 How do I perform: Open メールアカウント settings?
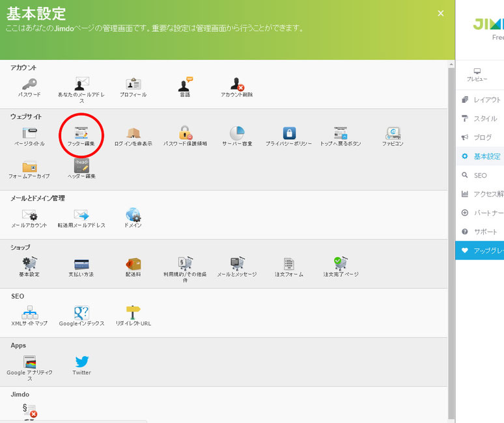pos(29,215)
